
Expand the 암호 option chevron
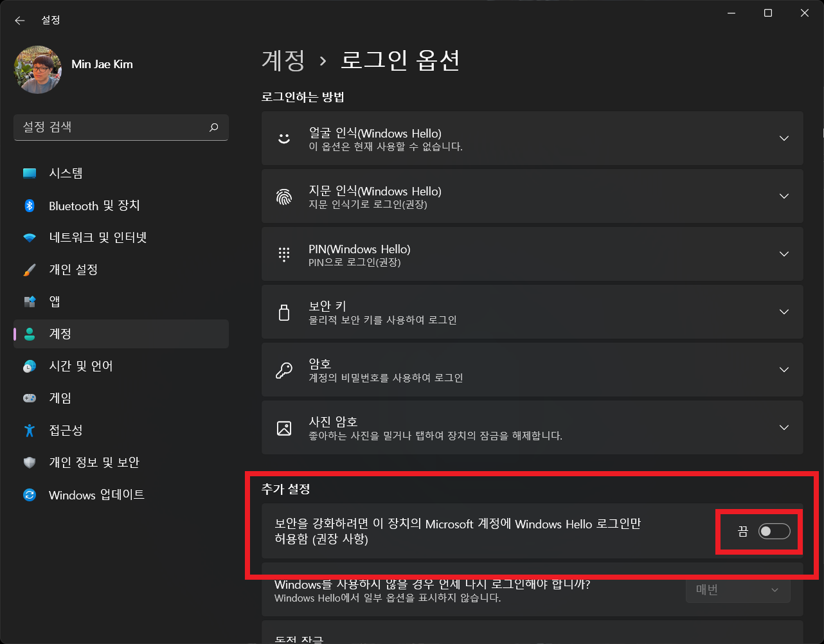[x=784, y=370]
